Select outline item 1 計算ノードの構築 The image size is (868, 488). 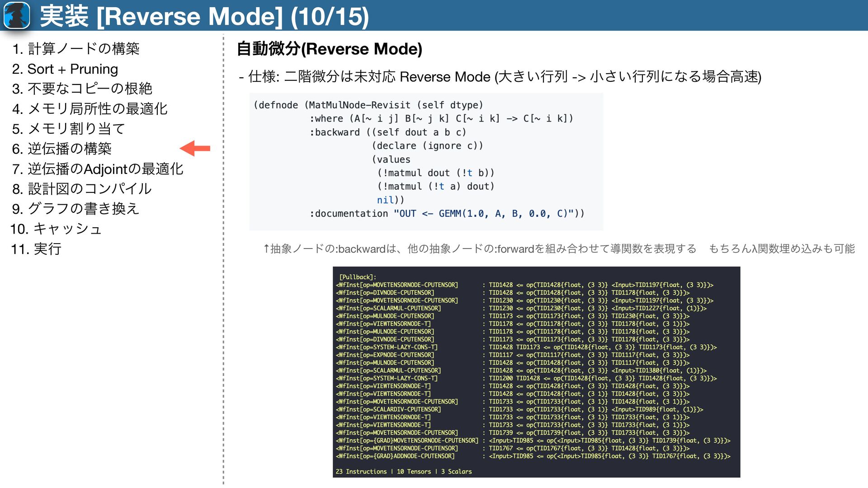[x=75, y=48]
